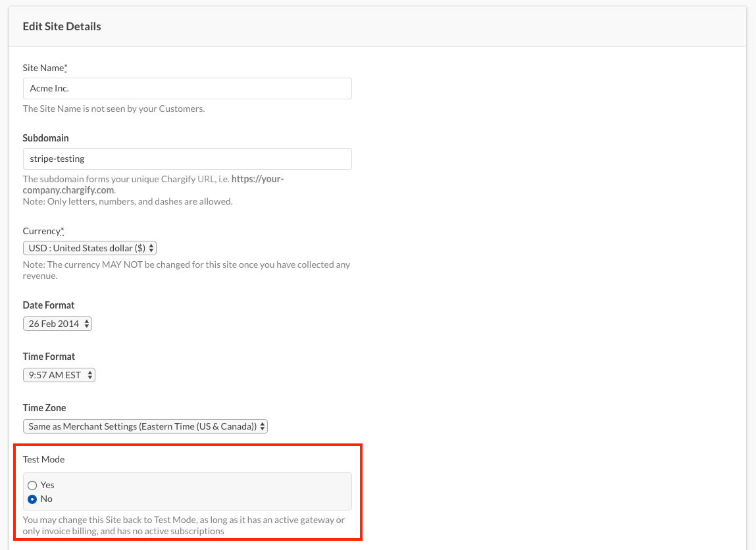
Task: Click the Site Name input field
Action: [x=187, y=89]
